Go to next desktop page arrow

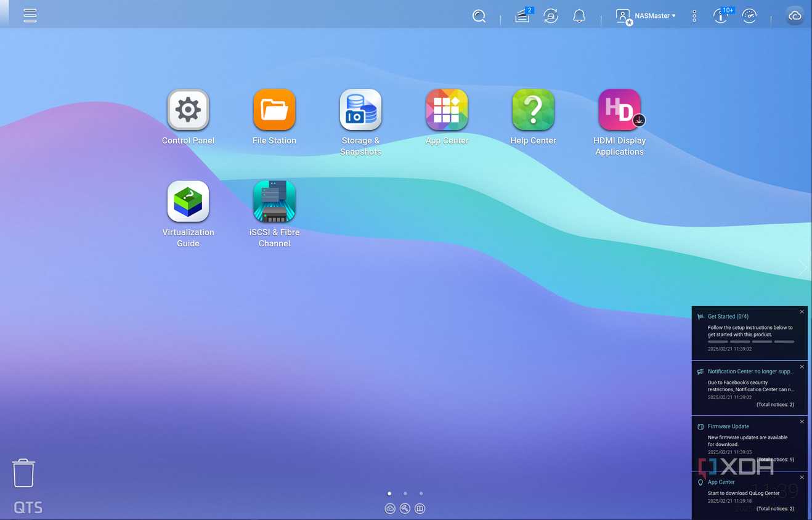[802, 267]
